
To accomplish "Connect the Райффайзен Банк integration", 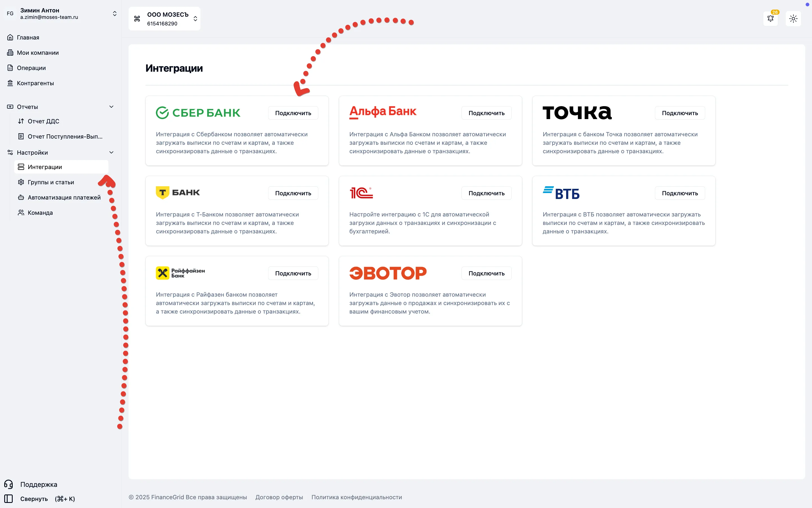I will pyautogui.click(x=293, y=273).
